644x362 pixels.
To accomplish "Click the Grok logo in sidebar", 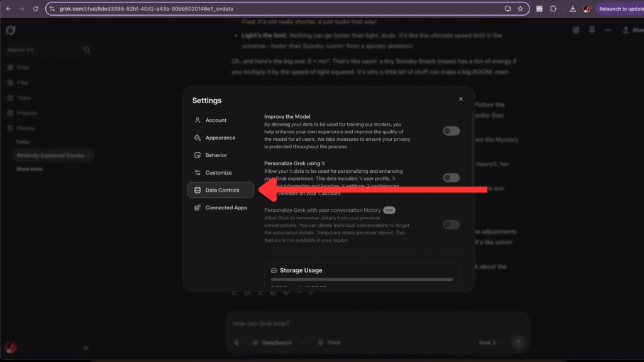I will coord(11,30).
